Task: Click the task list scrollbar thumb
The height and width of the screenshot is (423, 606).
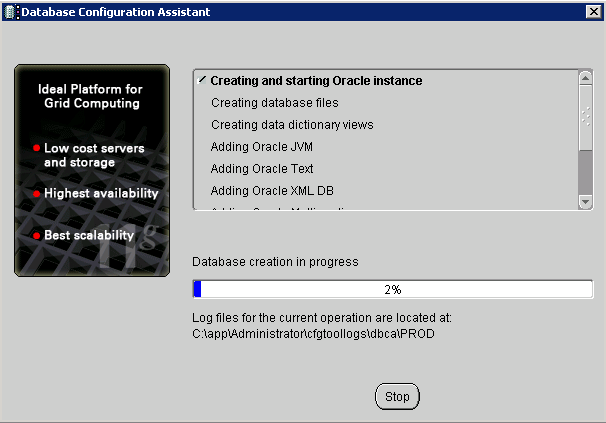Action: [x=586, y=118]
